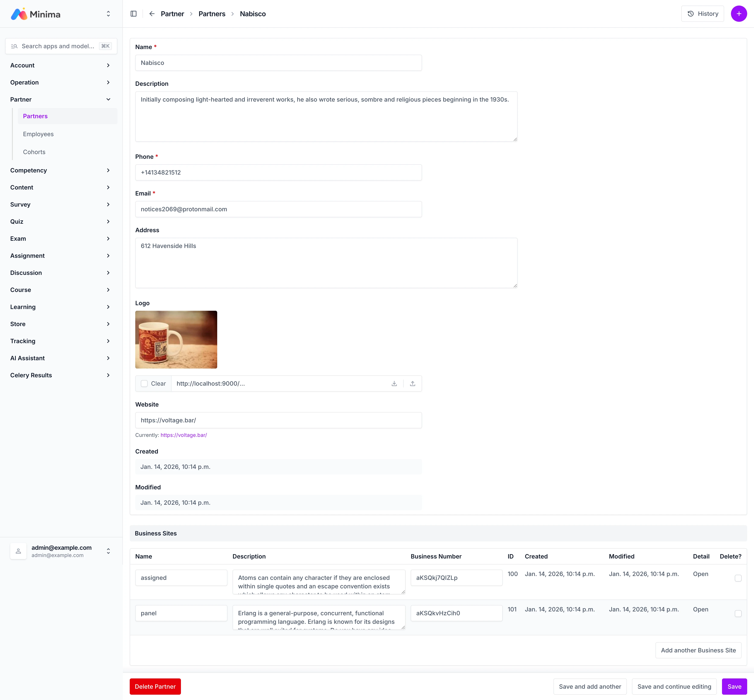The height and width of the screenshot is (700, 754).
Task: Click the logo upload icon
Action: pos(412,383)
